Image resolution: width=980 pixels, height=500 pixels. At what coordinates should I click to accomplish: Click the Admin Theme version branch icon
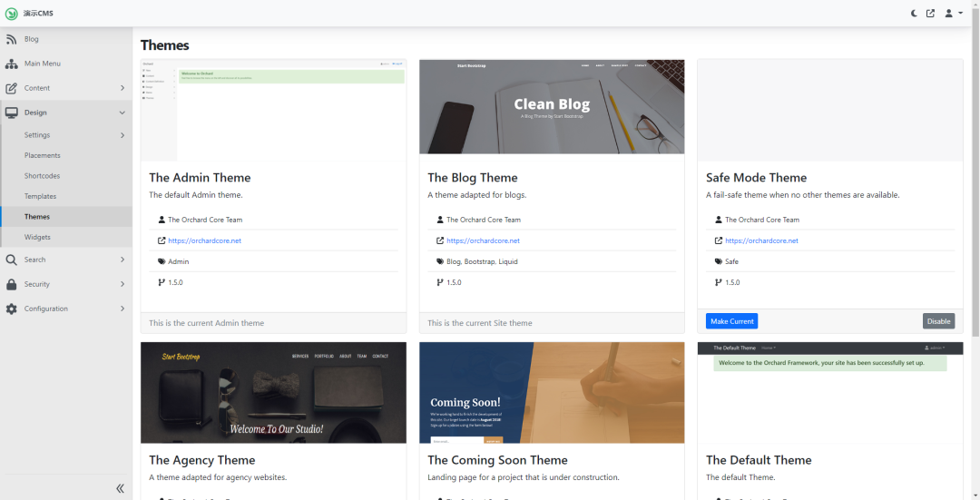tap(162, 282)
